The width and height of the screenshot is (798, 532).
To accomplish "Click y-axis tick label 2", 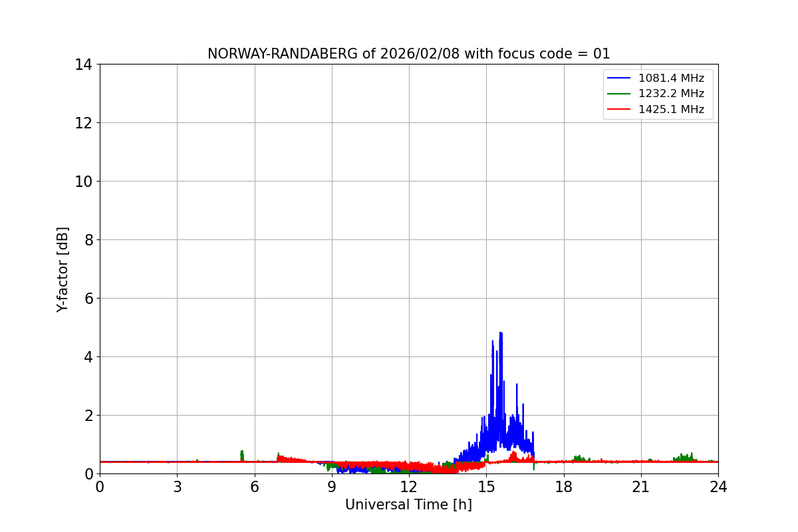I will [88, 416].
